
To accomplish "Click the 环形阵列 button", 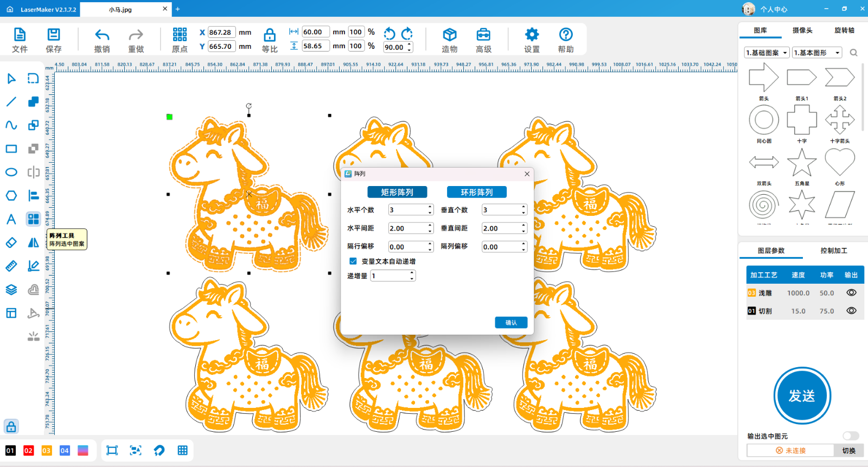I will click(476, 193).
